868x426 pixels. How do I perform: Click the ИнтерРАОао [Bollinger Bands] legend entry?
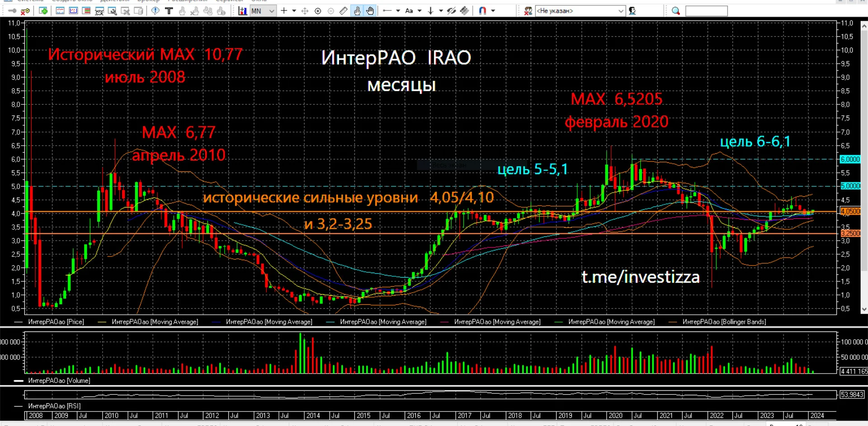(x=724, y=322)
